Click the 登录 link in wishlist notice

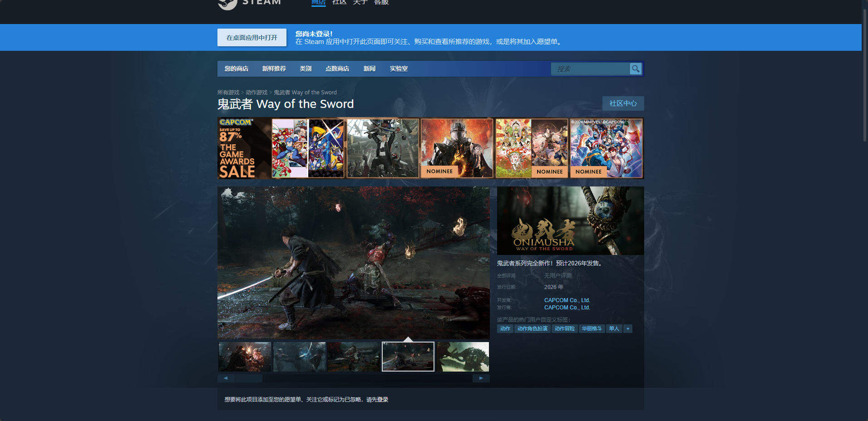pyautogui.click(x=383, y=400)
